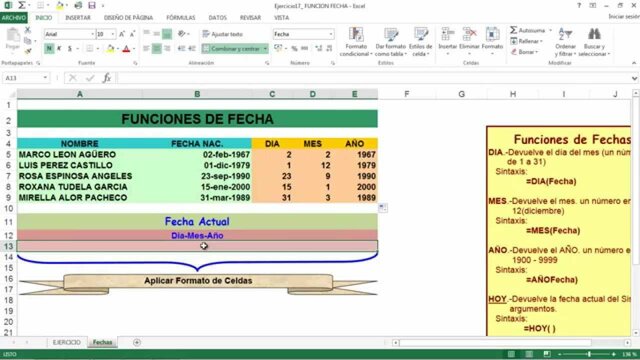Apply the yellow fill color
The image size is (640, 360).
click(110, 49)
